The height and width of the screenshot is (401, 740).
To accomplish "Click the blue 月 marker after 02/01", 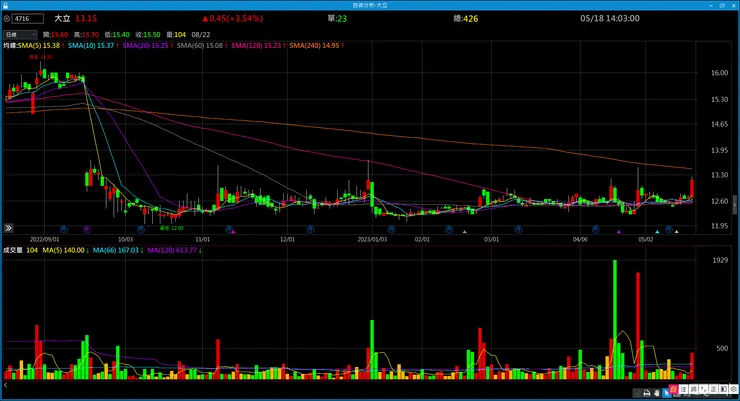I will click(x=449, y=229).
